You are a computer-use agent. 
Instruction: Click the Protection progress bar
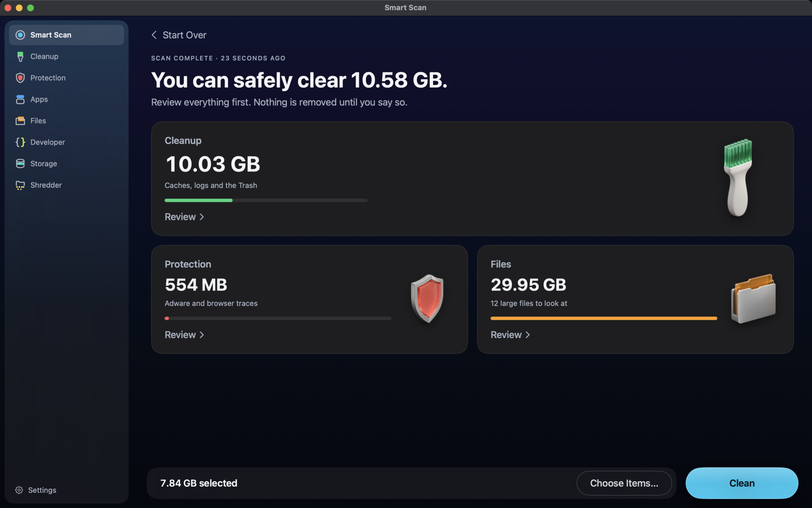point(278,318)
